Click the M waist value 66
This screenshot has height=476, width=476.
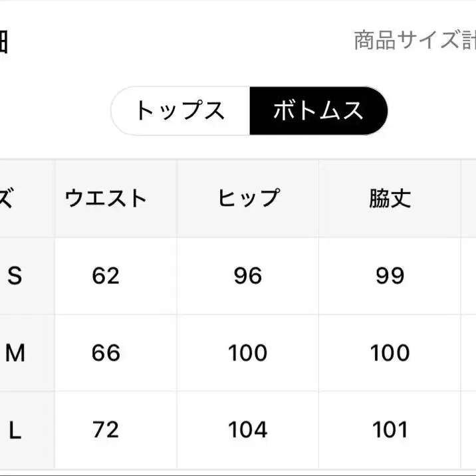[106, 353]
